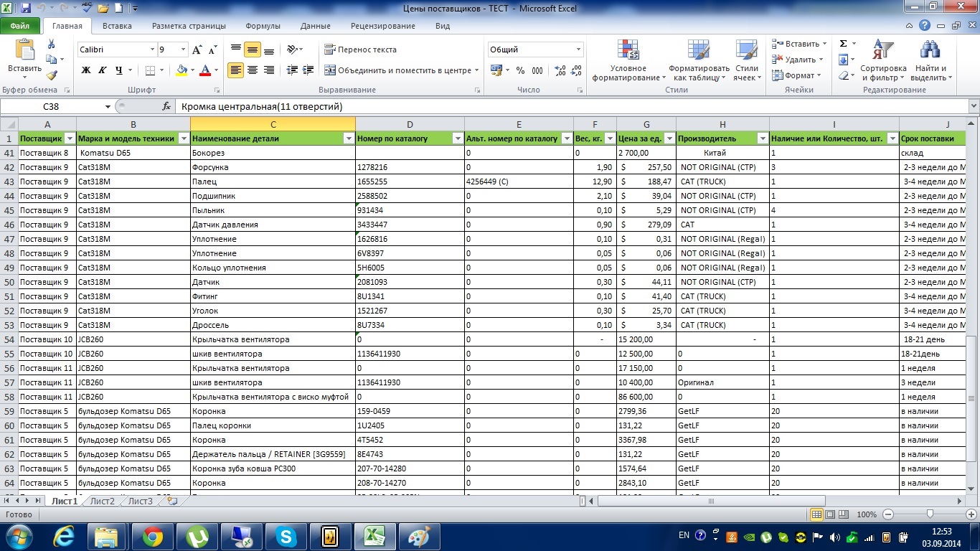980x551 pixels.
Task: Switch to the Формулы ribbon tab
Action: point(263,26)
